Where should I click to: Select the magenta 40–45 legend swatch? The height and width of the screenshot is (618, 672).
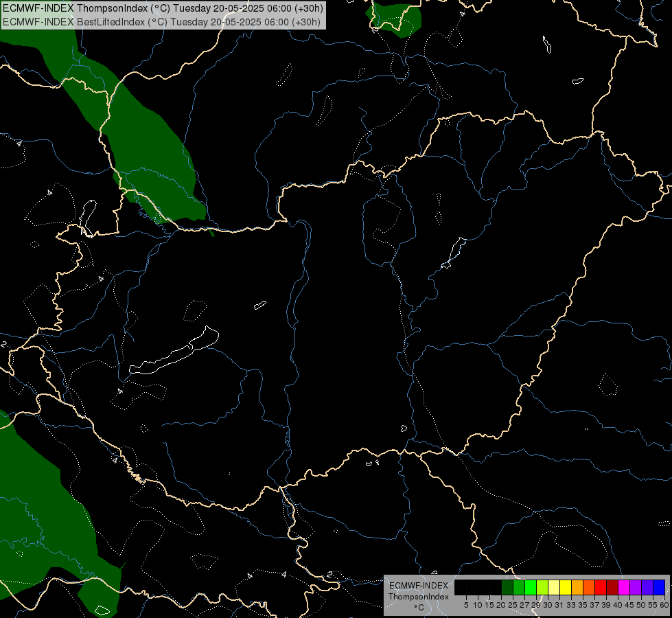coord(624,587)
